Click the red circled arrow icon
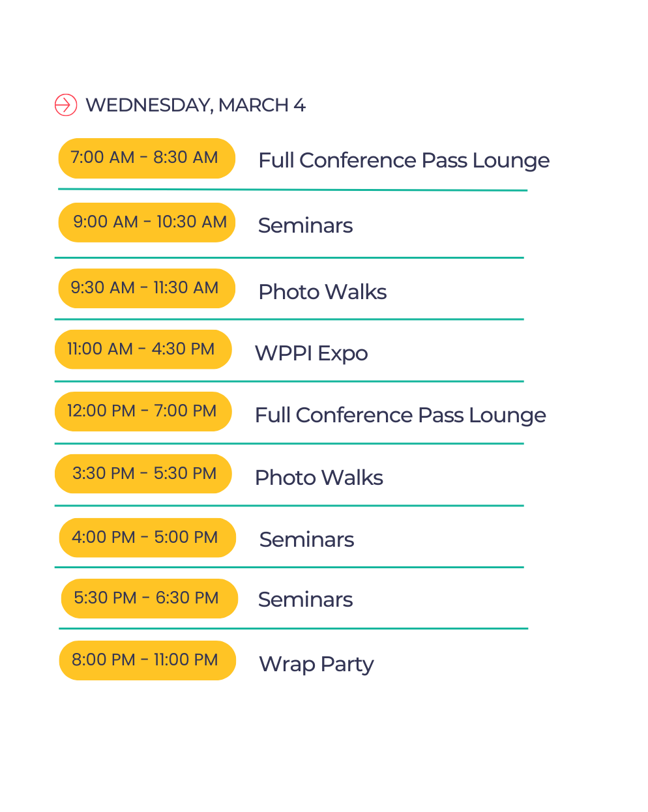Image resolution: width=648 pixels, height=812 pixels. (66, 105)
